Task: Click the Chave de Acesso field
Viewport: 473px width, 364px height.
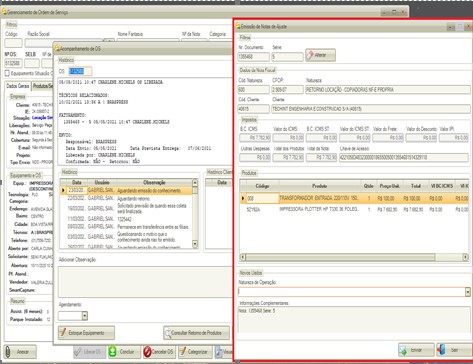Action: (x=403, y=157)
